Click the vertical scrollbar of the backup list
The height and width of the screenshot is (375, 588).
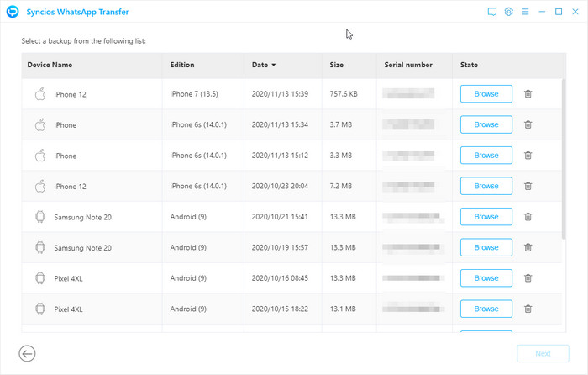(x=564, y=159)
